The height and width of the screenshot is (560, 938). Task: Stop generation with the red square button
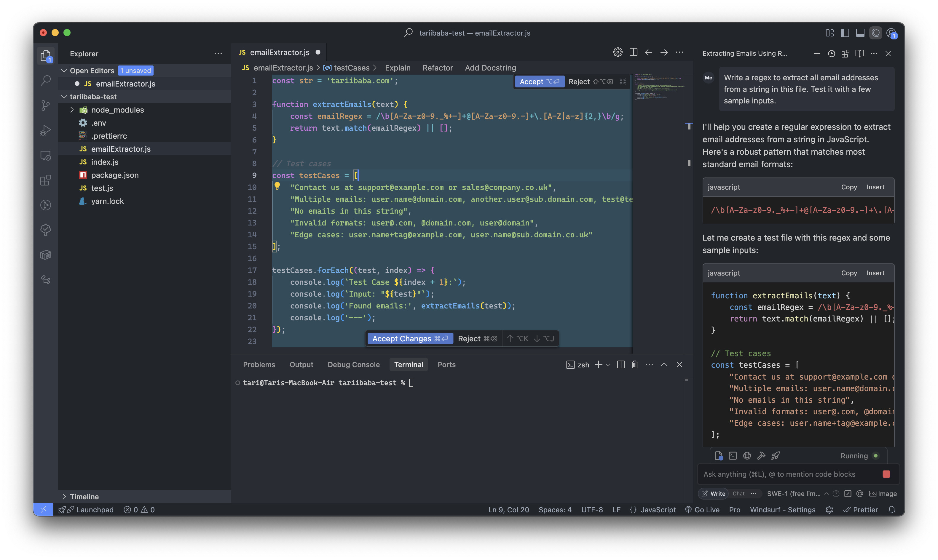pyautogui.click(x=887, y=474)
